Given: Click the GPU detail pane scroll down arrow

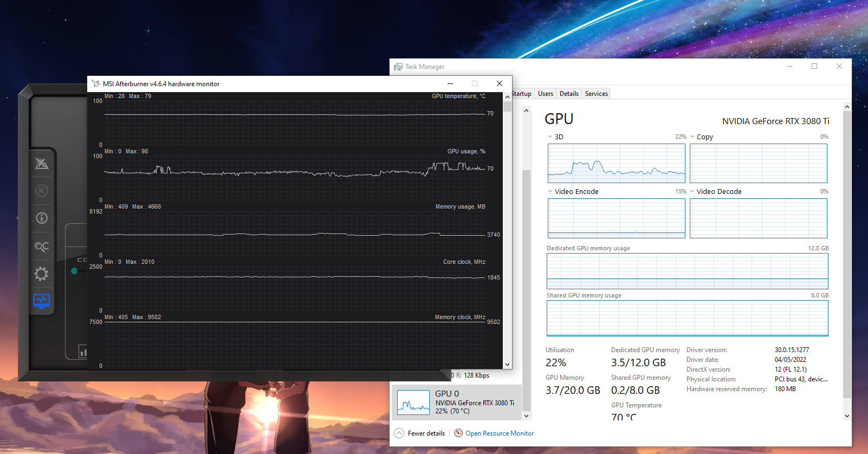Looking at the screenshot, I should point(847,416).
